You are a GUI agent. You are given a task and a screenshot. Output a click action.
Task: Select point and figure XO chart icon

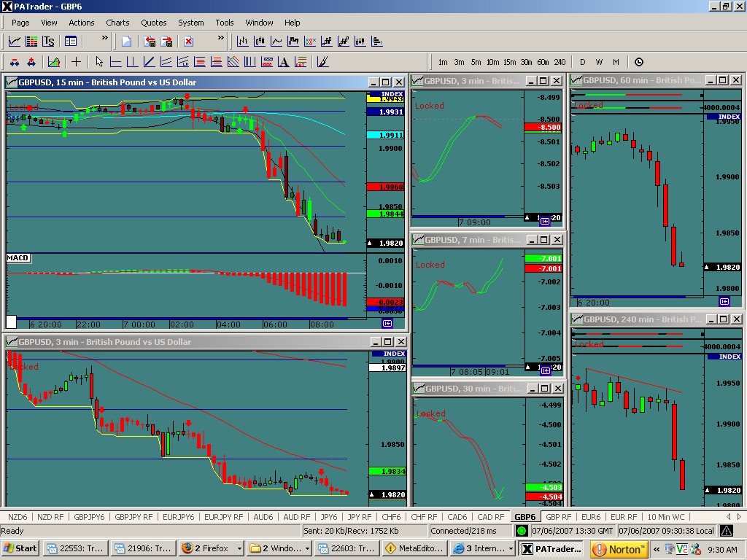click(x=310, y=42)
